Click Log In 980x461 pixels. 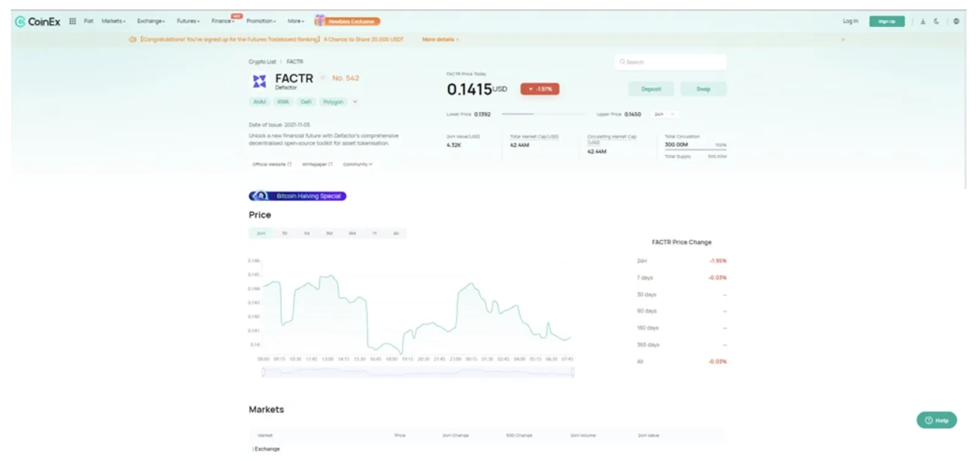click(x=850, y=21)
